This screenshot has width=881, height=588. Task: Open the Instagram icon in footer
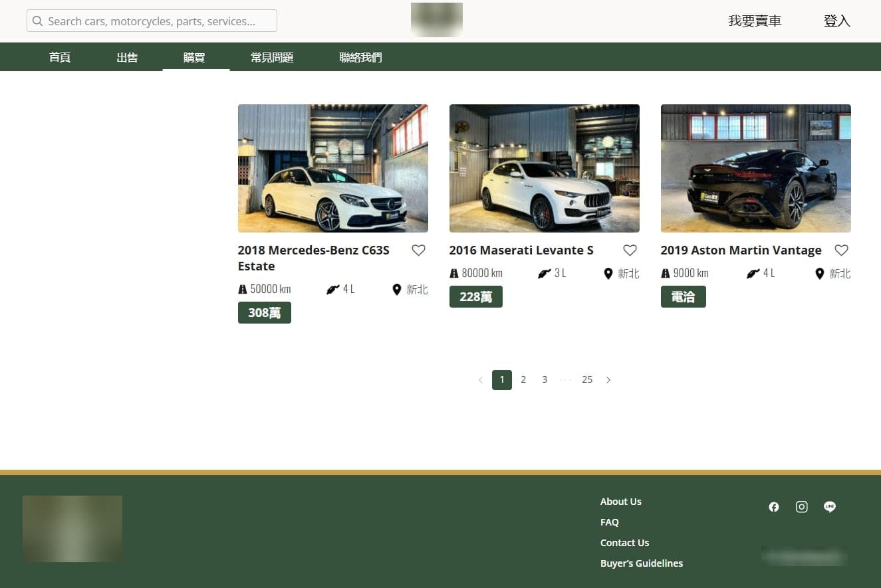pos(802,507)
